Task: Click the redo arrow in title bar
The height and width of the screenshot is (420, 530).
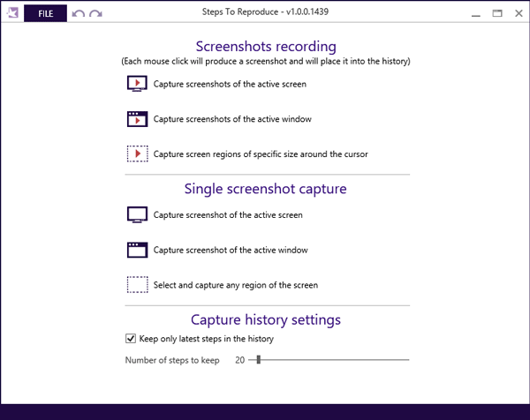Action: [x=95, y=13]
